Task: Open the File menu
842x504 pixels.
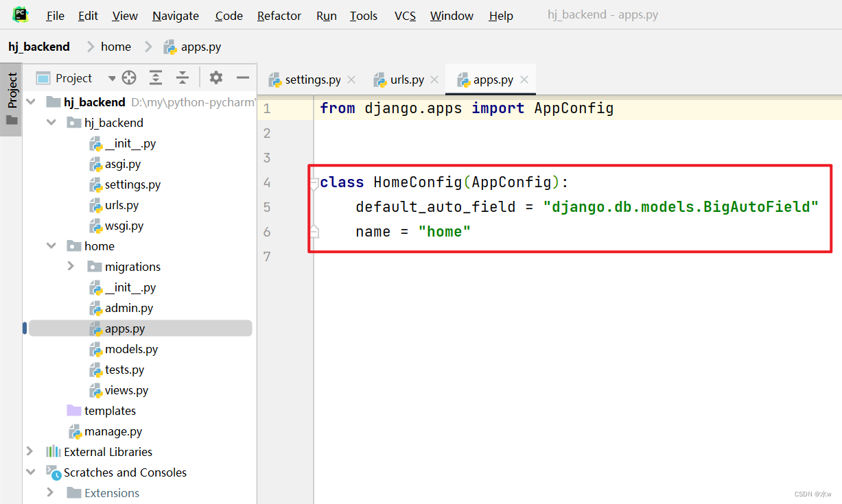Action: pyautogui.click(x=55, y=16)
